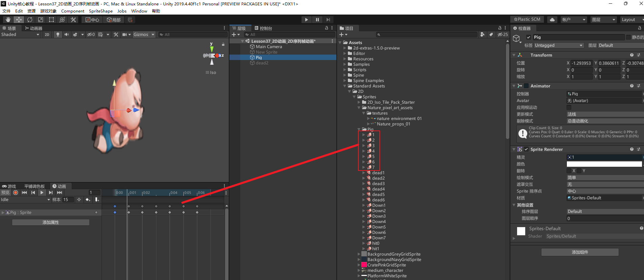Select the Rotate tool
This screenshot has height=280, width=644.
click(30, 20)
